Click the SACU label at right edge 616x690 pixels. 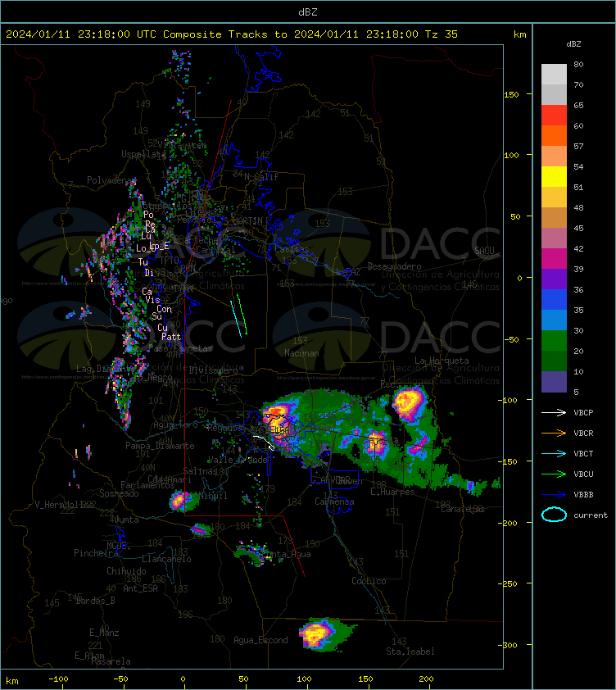click(x=484, y=251)
